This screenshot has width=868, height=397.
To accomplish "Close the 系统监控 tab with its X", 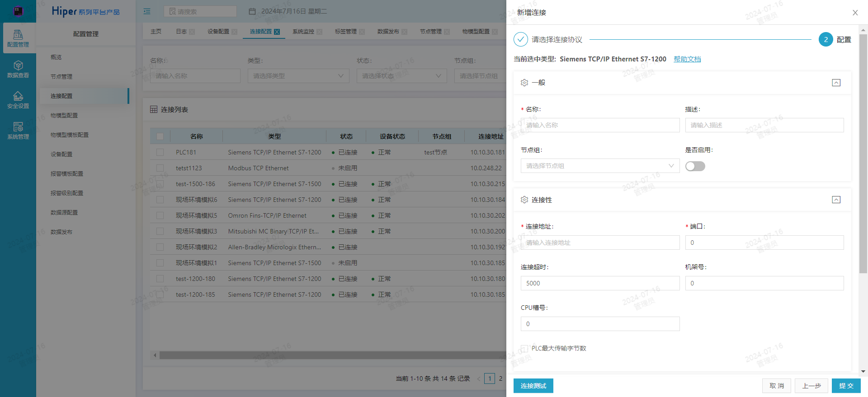I will [x=320, y=32].
